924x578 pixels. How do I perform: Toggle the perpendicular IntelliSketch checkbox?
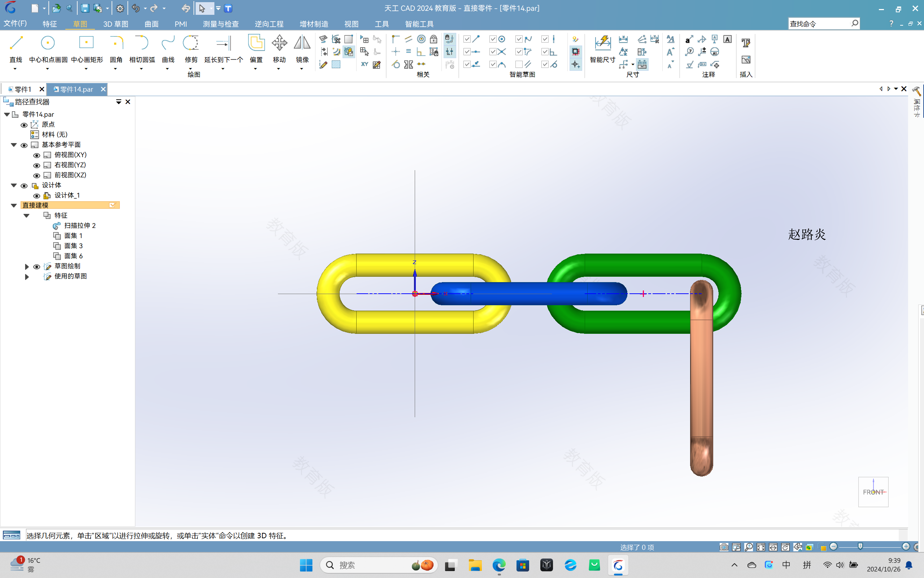coord(545,52)
